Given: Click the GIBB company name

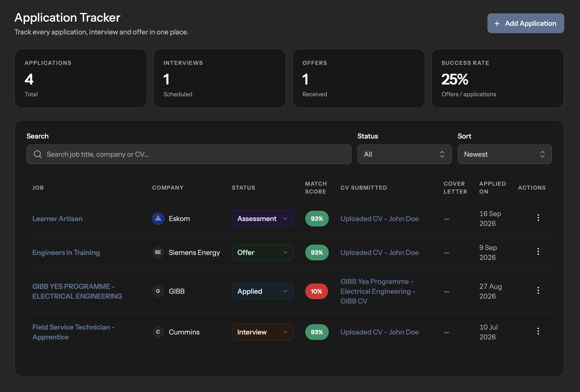Looking at the screenshot, I should 177,291.
